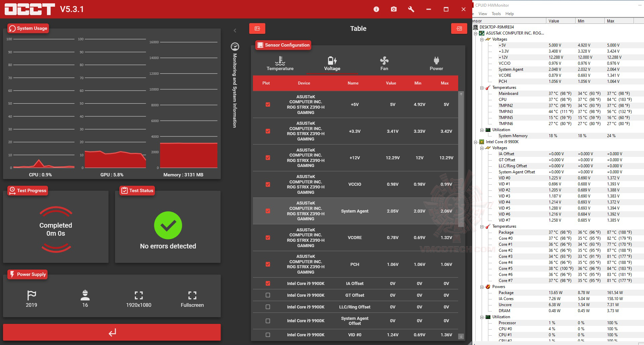Open the monitoring gauge icon
The image size is (644, 345).
tap(235, 46)
